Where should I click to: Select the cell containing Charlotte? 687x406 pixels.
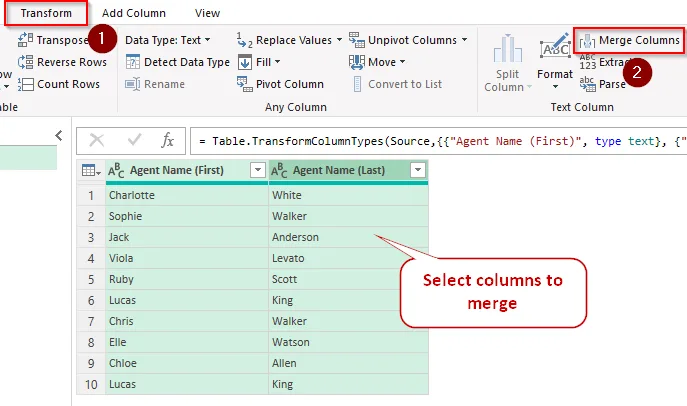click(x=187, y=195)
